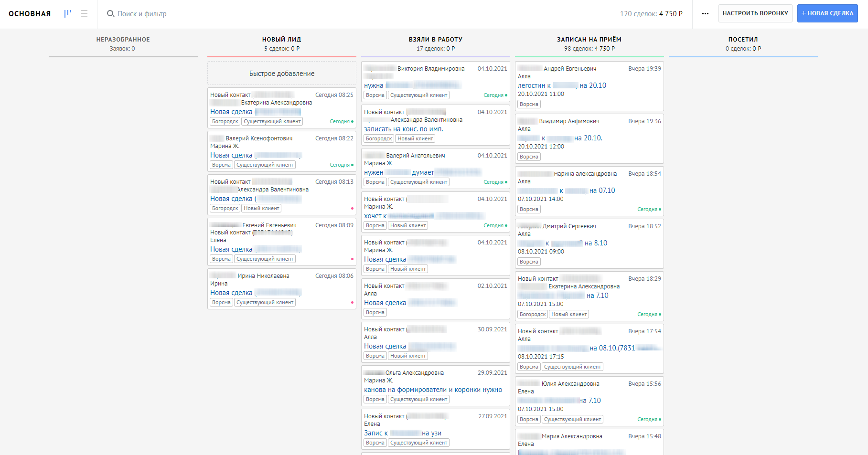Select the Посетил column header

(743, 40)
